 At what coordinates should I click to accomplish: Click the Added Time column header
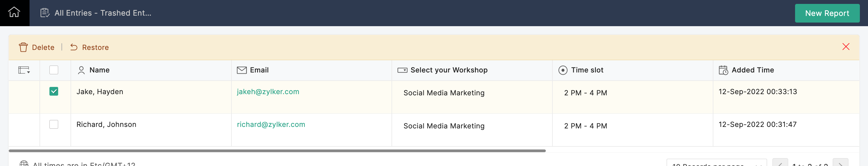click(753, 70)
